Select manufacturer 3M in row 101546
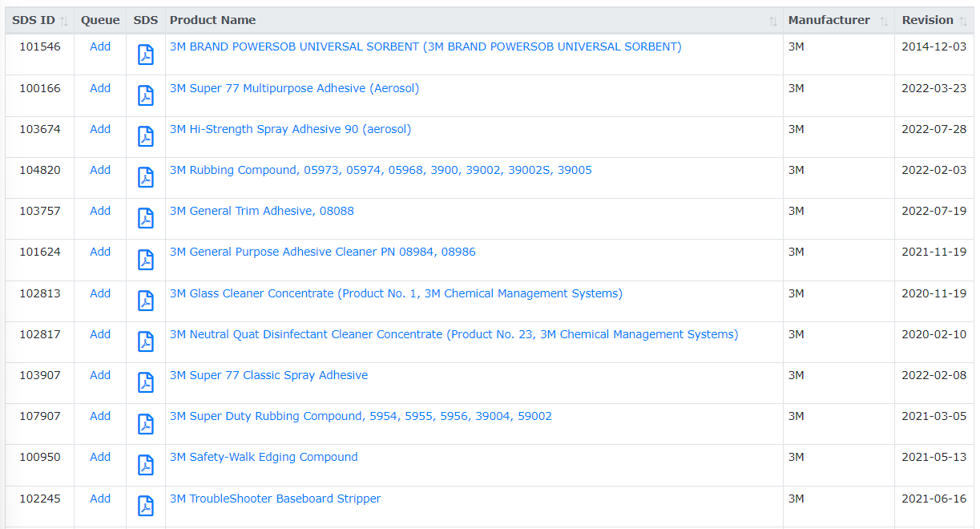Viewport: 980px width, 529px height. (797, 46)
